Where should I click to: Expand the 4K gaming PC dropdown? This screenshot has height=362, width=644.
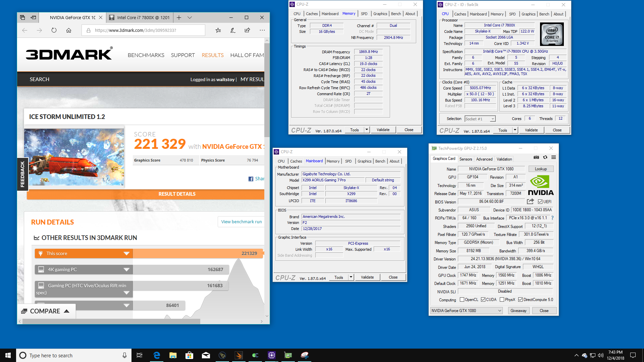pyautogui.click(x=126, y=269)
